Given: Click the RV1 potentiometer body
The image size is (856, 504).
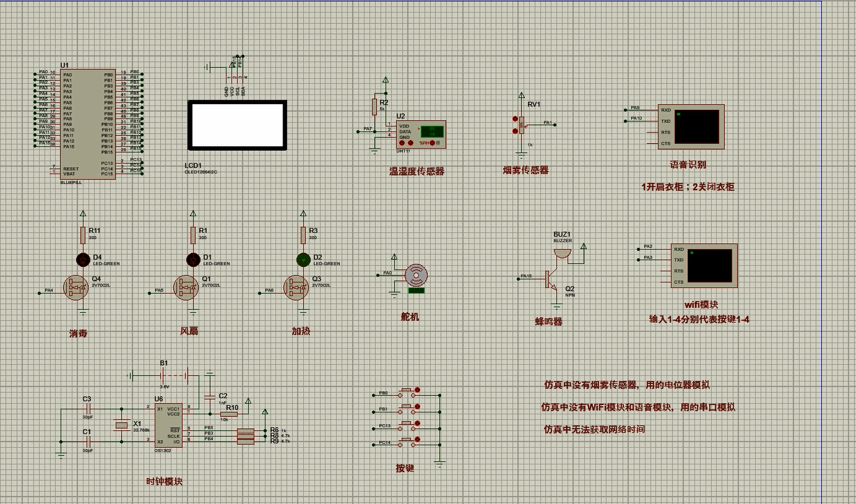Looking at the screenshot, I should point(522,125).
